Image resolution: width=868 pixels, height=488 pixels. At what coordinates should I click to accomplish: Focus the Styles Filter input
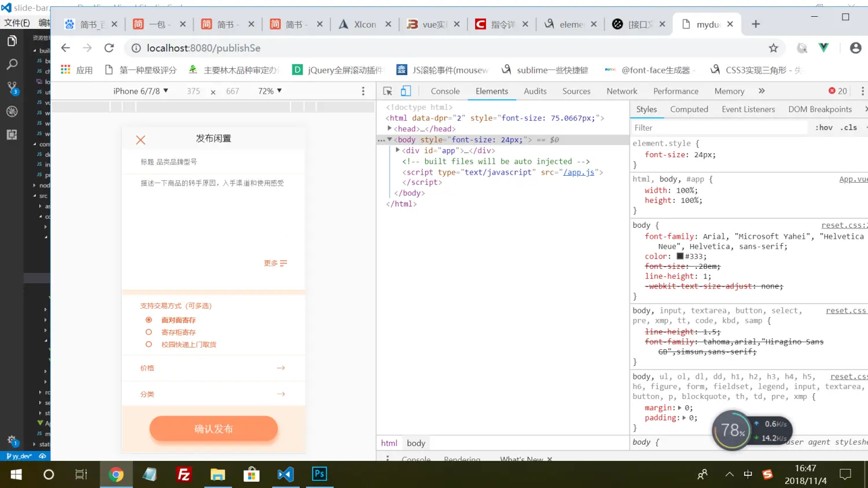(719, 128)
